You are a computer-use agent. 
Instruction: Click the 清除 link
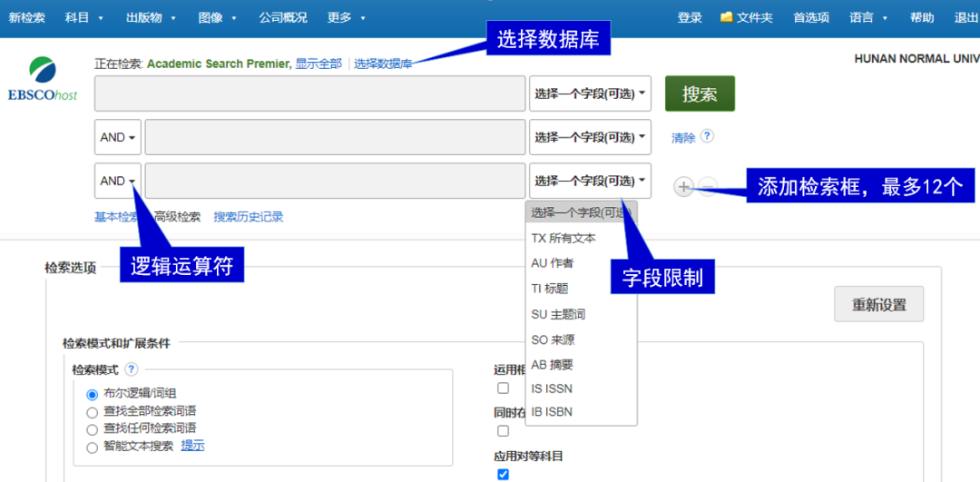683,138
